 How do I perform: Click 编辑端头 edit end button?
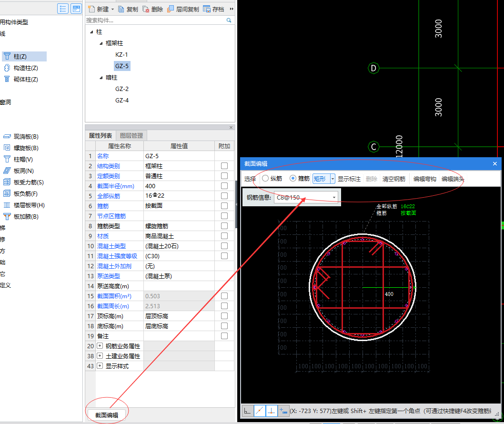click(x=453, y=179)
